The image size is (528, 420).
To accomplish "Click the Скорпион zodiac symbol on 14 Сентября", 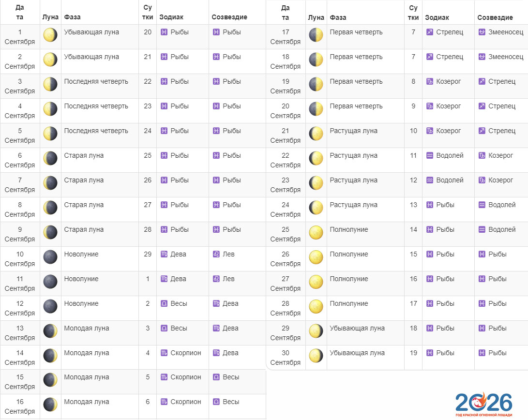I will (164, 353).
